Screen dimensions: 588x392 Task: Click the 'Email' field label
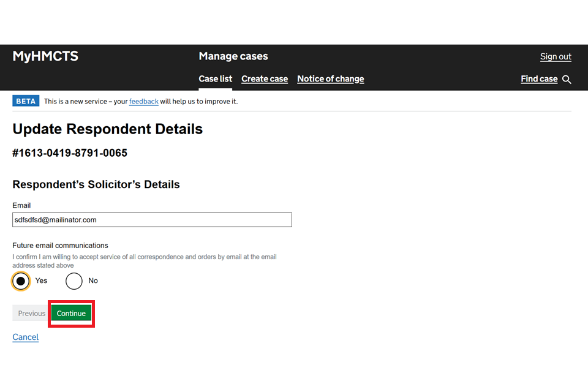point(21,205)
